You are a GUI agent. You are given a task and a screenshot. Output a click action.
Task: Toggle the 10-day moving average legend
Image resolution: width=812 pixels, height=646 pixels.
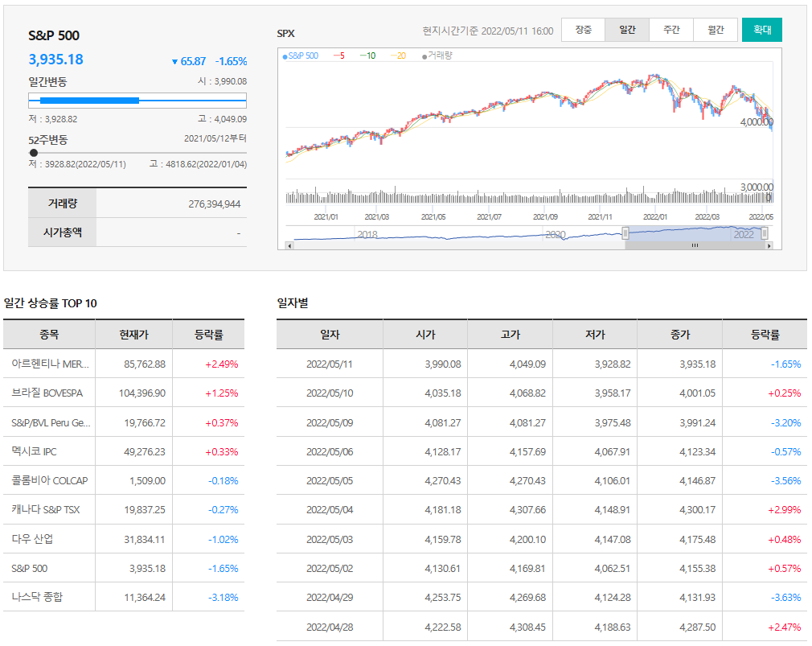(367, 56)
